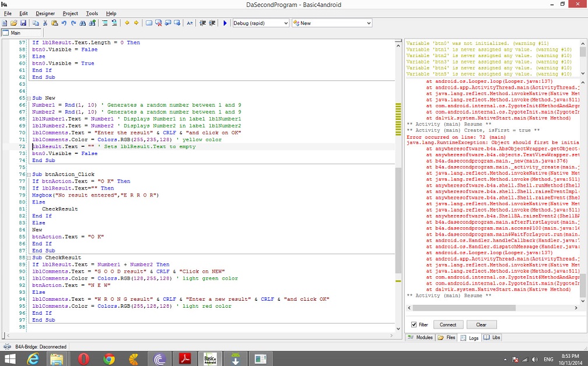Viewport: 588px width, 366px height.
Task: Toggle the Filter checkbox in Logs
Action: (x=414, y=325)
